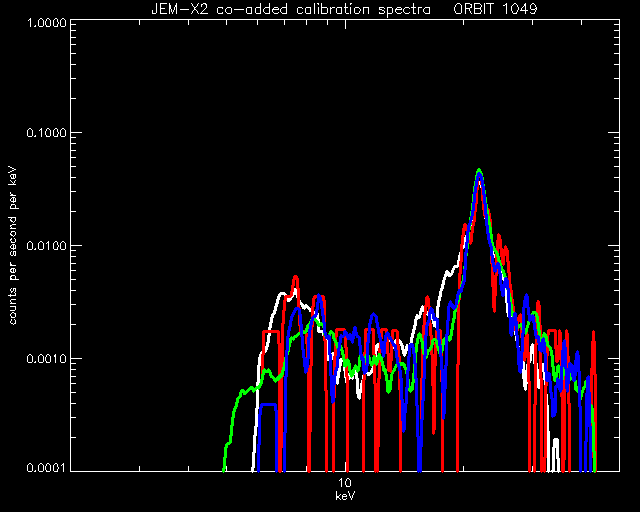Click the rightmost red spike of the spectrum
Image resolution: width=640 pixels, height=512 pixels.
(x=593, y=333)
